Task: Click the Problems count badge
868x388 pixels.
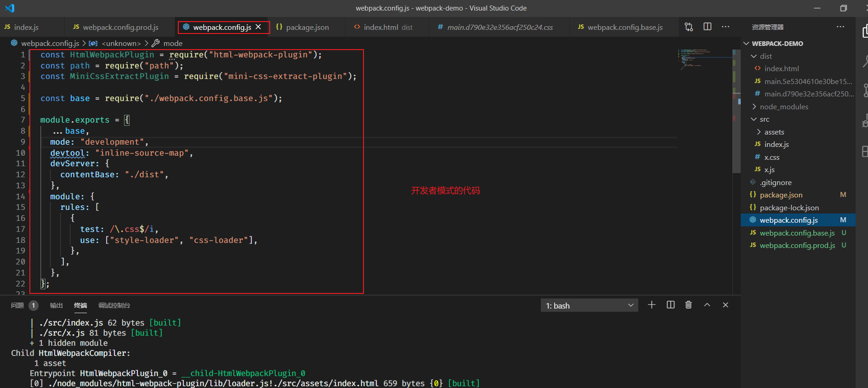Action: coord(34,305)
